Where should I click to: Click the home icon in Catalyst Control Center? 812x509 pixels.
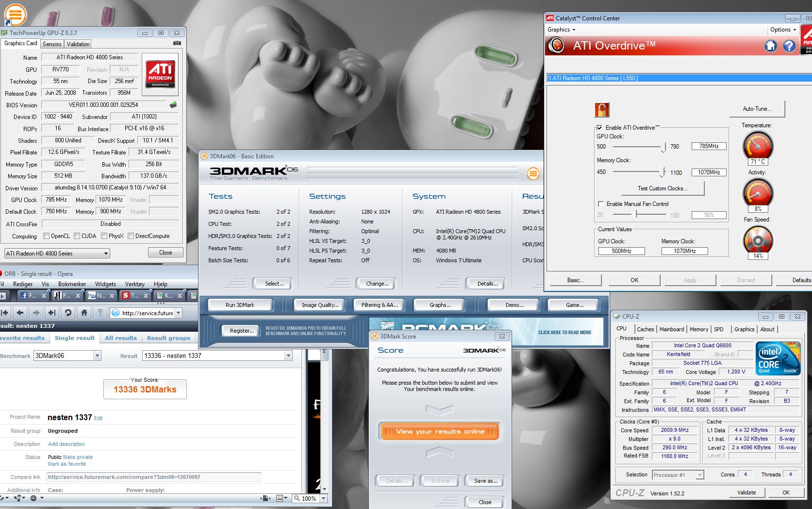771,46
